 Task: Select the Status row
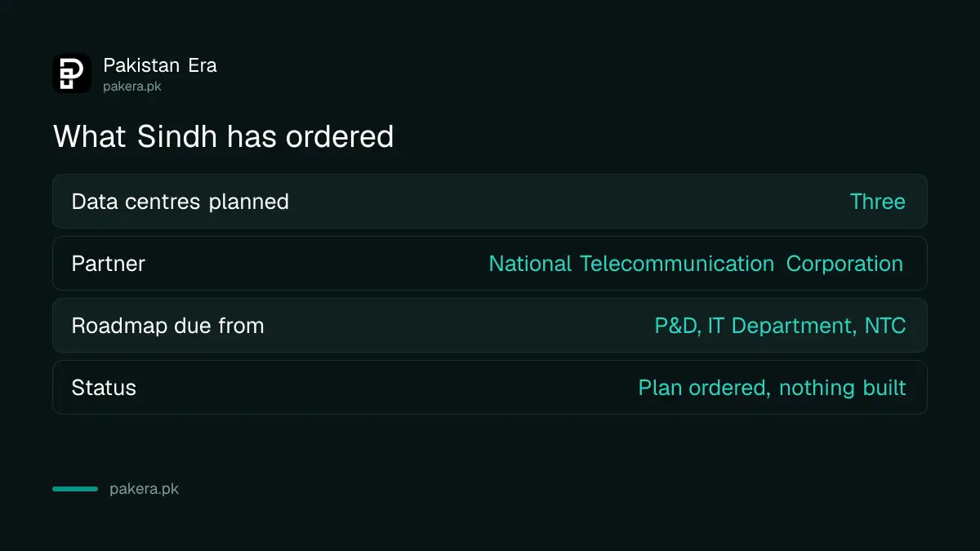click(490, 387)
